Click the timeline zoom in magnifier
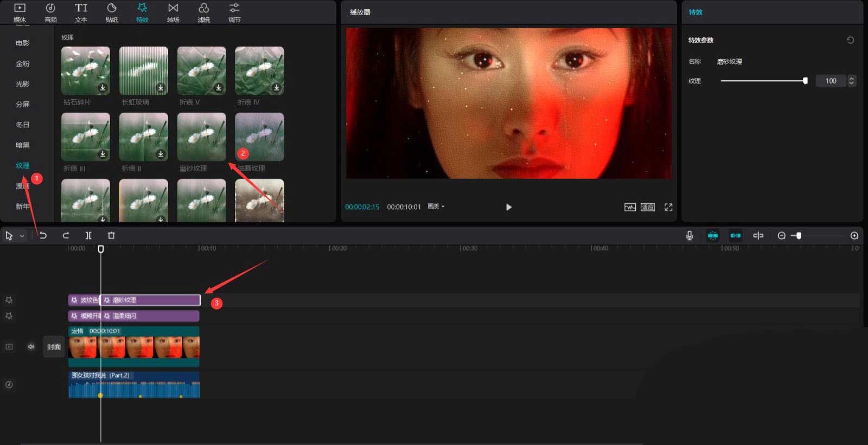The height and width of the screenshot is (445, 868). coord(854,235)
